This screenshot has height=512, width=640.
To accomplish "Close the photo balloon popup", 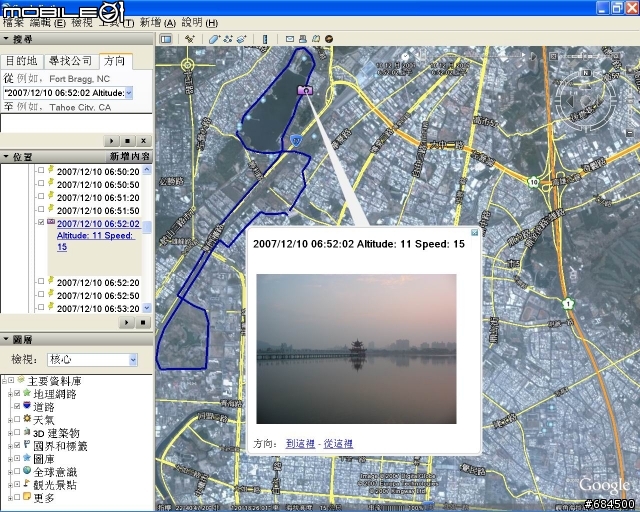I will (x=474, y=232).
